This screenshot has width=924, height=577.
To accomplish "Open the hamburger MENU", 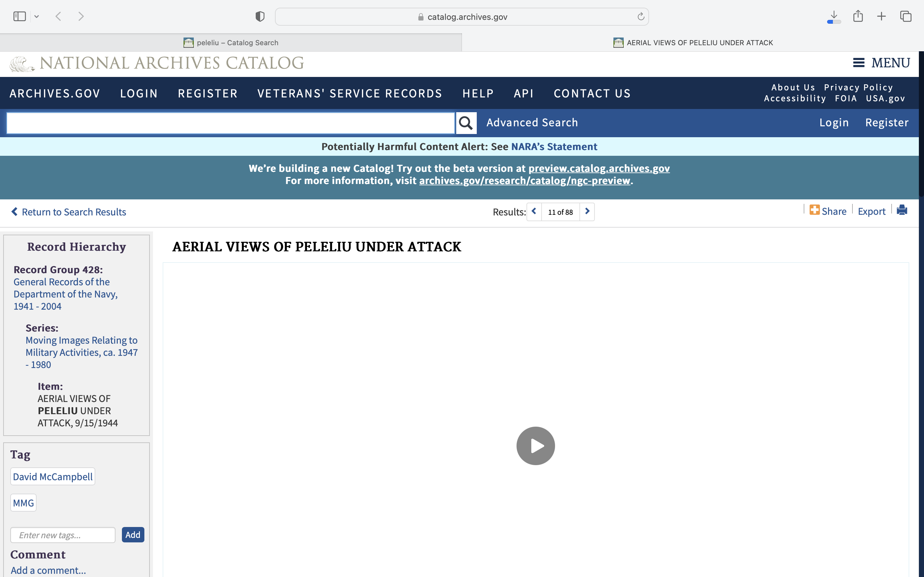I will point(881,63).
